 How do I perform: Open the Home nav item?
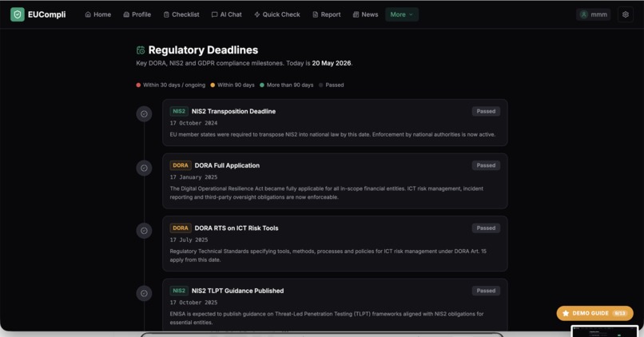click(x=97, y=14)
